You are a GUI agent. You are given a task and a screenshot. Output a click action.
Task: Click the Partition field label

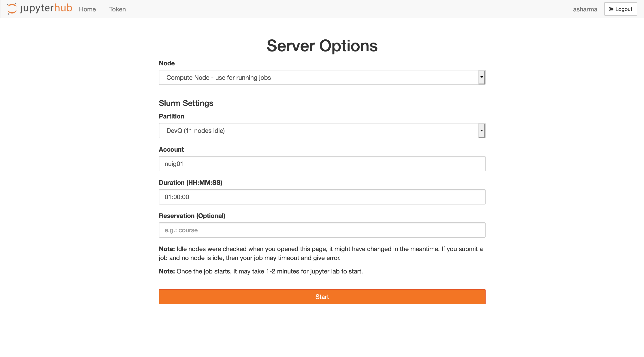tap(171, 116)
